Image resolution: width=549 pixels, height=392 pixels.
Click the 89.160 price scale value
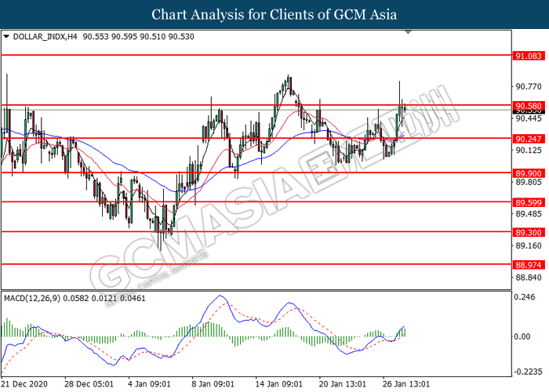click(x=529, y=245)
